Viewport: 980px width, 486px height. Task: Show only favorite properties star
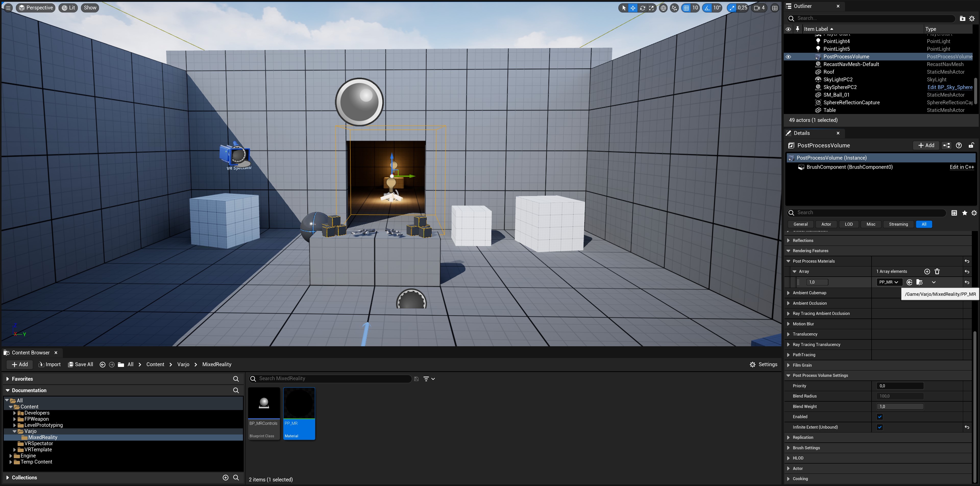coord(964,213)
